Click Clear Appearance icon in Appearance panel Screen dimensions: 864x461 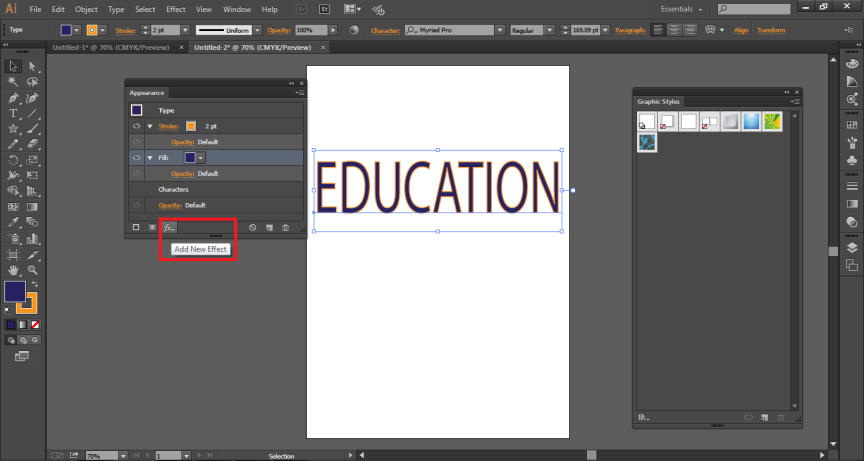coord(253,228)
